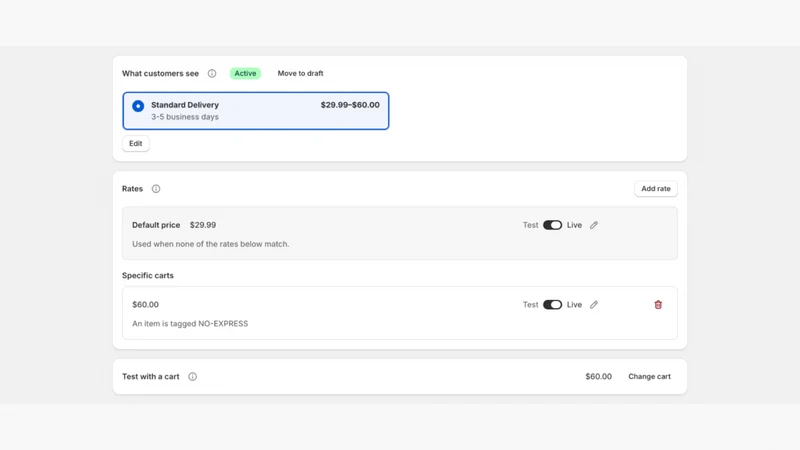Open the info icon next to Test with a cart
The width and height of the screenshot is (800, 450).
[x=192, y=377]
